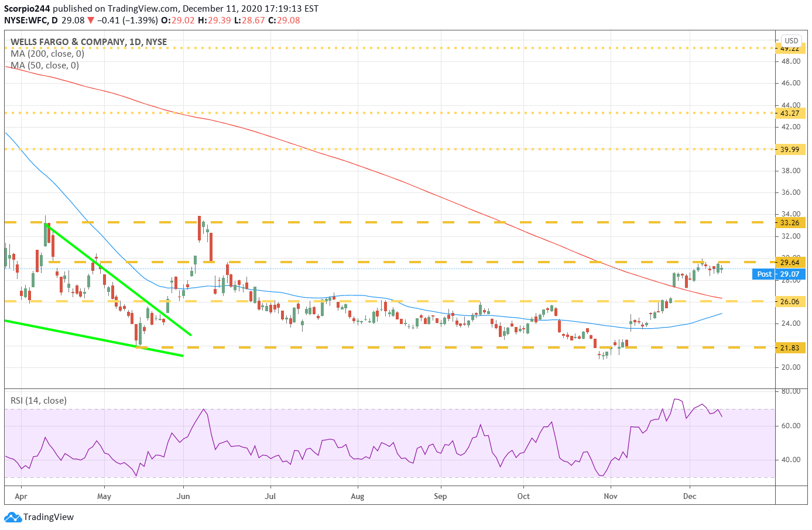Click the H:29.39 high value in header
812x530 pixels.
coord(214,20)
